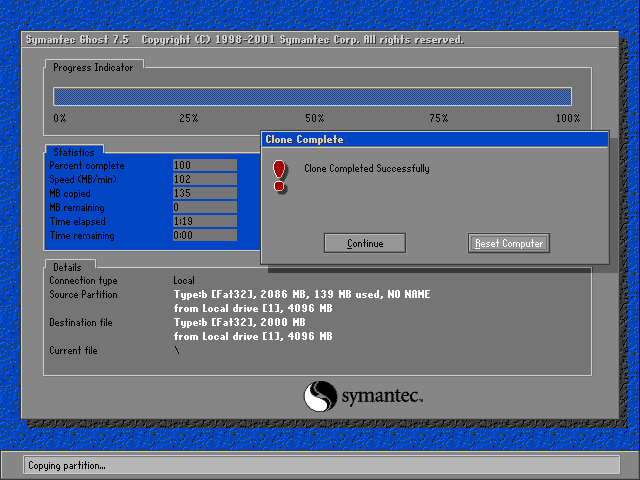Click source text '2086 MB, 139 MB used'
This screenshot has width=640, height=480.
pyautogui.click(x=320, y=294)
